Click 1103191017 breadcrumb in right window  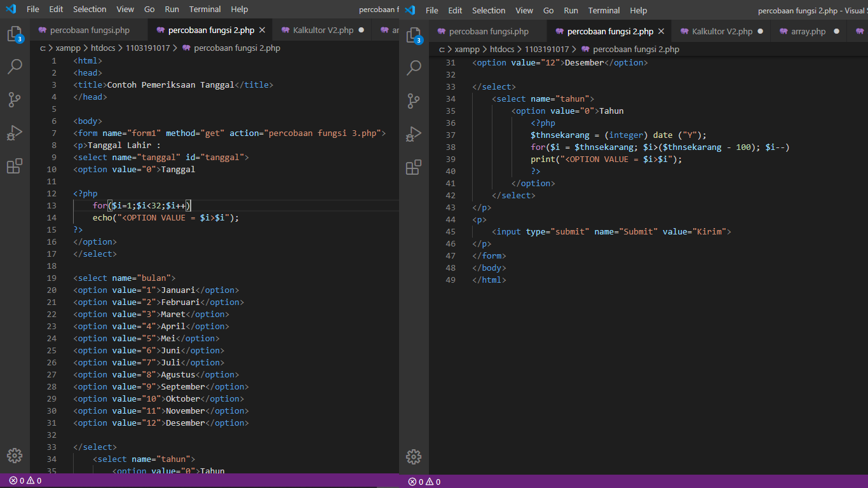tap(546, 49)
